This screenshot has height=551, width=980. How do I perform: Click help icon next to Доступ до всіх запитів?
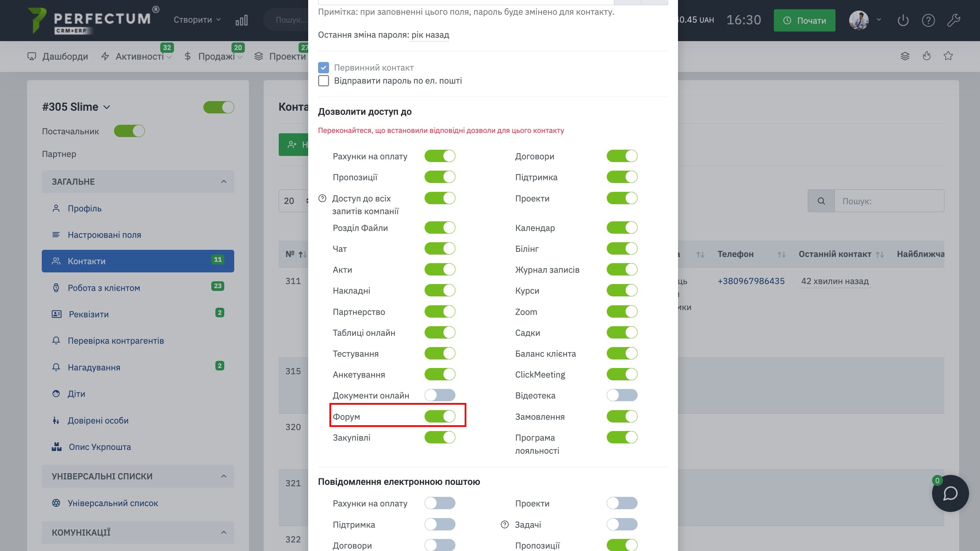[x=322, y=198]
